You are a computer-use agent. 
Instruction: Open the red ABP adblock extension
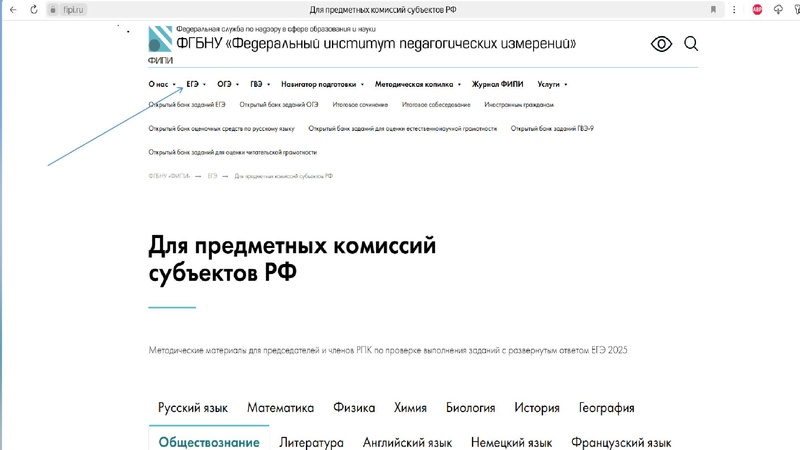(x=757, y=10)
